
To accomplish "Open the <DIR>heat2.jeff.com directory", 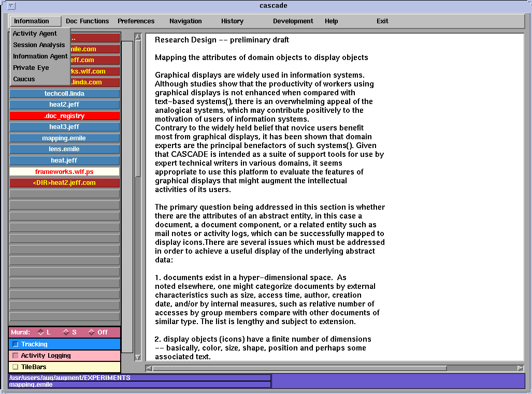I will coord(64,183).
